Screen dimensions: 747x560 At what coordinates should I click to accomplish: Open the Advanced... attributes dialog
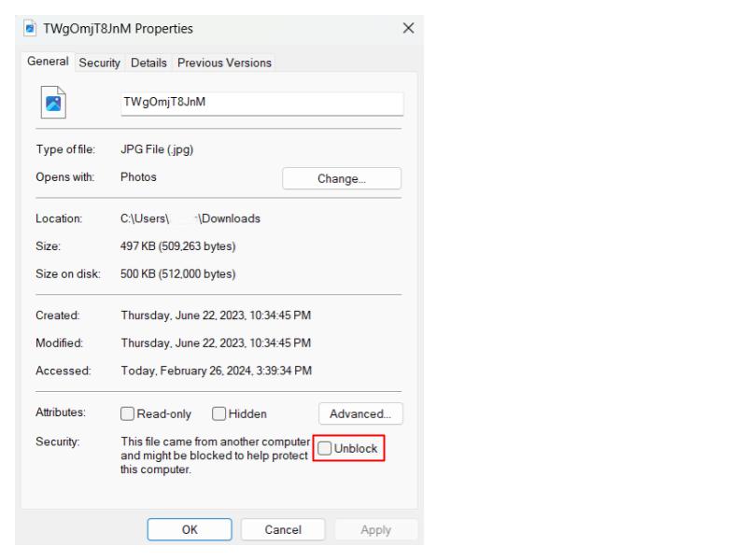(359, 413)
